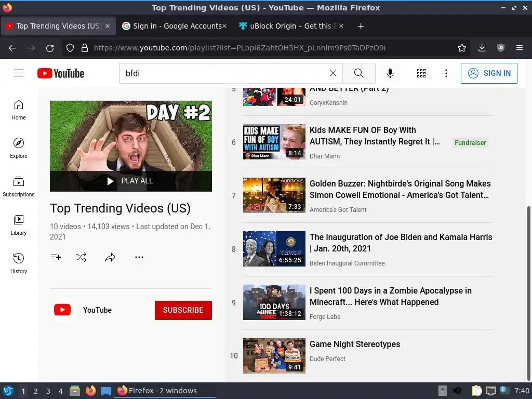This screenshot has height=399, width=532.
Task: Select the Top Trending Videos tab
Action: [58, 26]
